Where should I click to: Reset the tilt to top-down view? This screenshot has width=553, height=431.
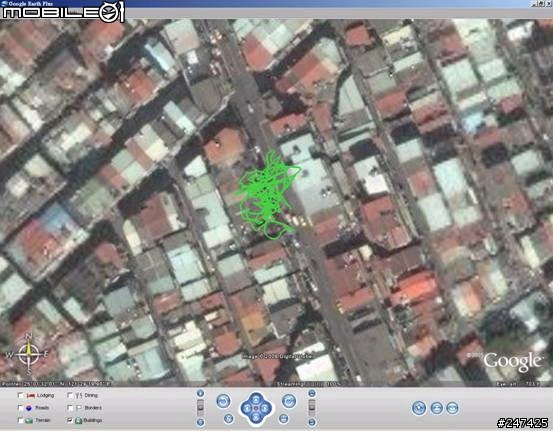click(x=284, y=419)
